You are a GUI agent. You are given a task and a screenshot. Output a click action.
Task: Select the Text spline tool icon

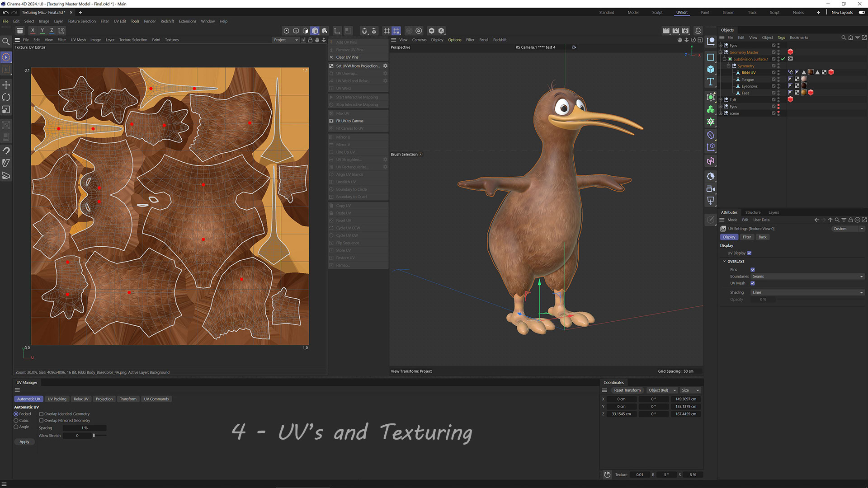tap(711, 82)
